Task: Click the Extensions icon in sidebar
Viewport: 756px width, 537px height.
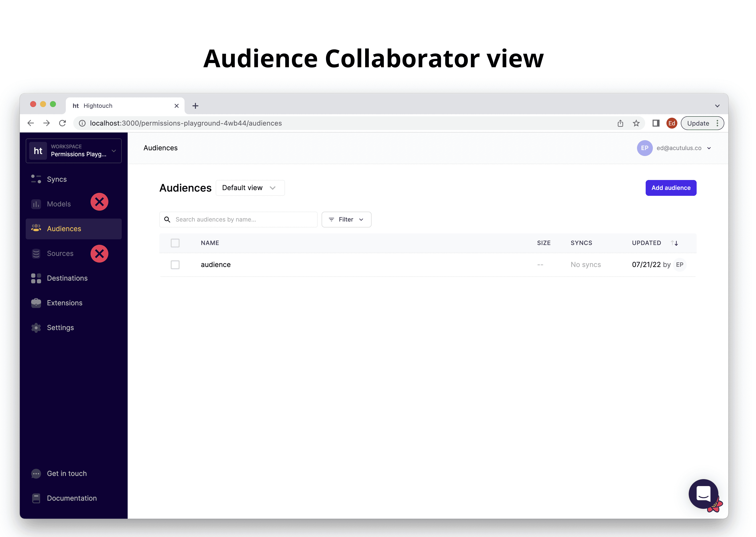Action: point(36,302)
